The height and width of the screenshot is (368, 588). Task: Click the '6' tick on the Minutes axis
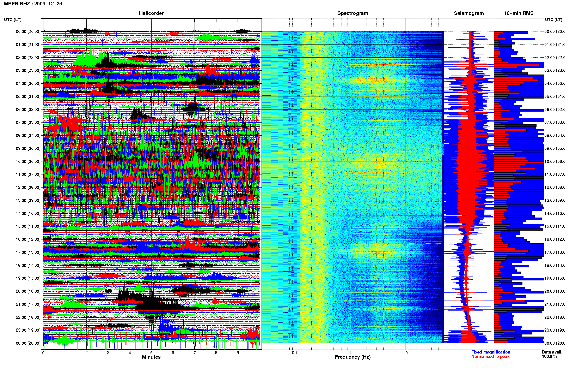pyautogui.click(x=173, y=353)
